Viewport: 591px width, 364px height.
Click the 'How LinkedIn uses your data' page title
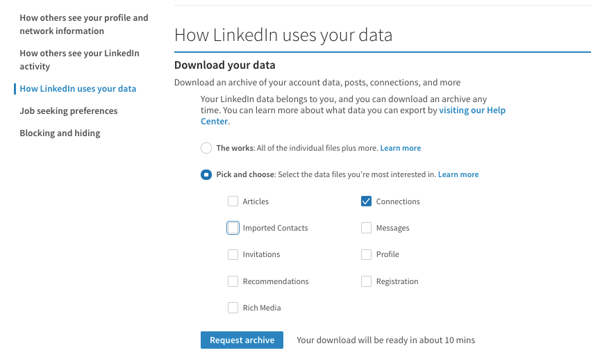tap(283, 35)
